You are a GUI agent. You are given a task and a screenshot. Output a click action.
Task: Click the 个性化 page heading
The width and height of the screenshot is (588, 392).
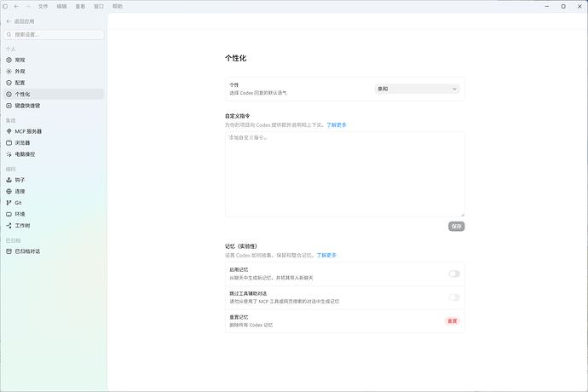235,58
